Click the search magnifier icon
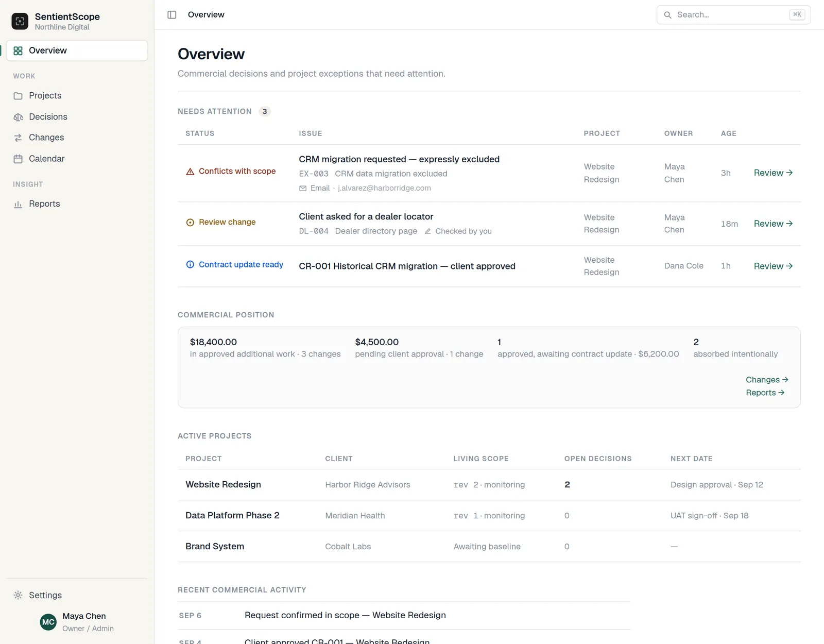824x644 pixels. coord(667,15)
